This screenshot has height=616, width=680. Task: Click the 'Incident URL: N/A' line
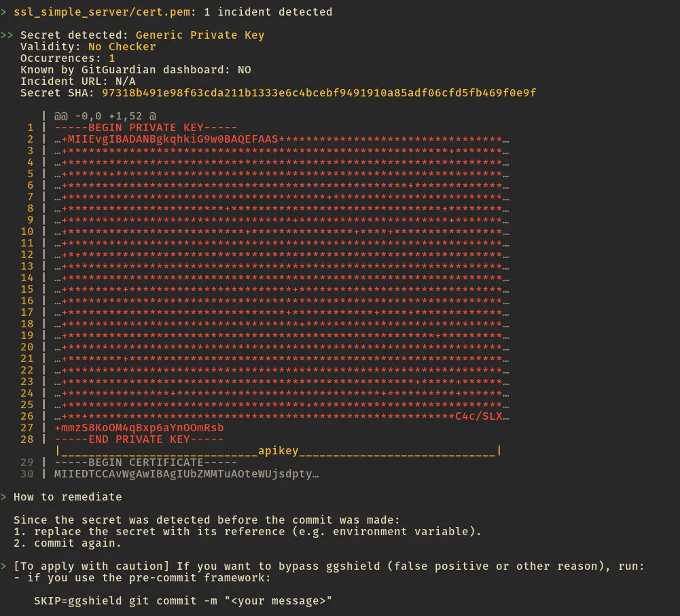77,81
